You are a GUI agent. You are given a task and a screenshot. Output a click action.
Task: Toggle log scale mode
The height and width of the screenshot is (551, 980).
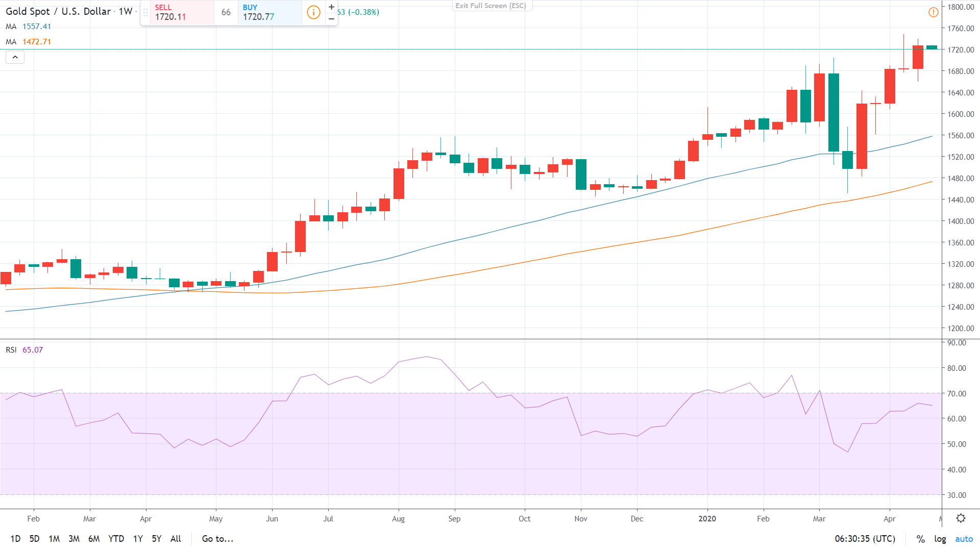[940, 539]
